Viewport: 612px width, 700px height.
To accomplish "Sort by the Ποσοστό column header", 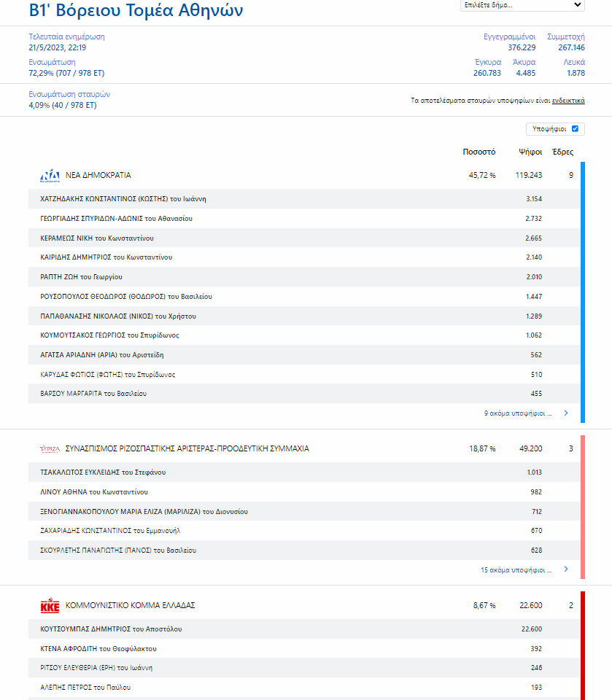I will click(x=479, y=152).
